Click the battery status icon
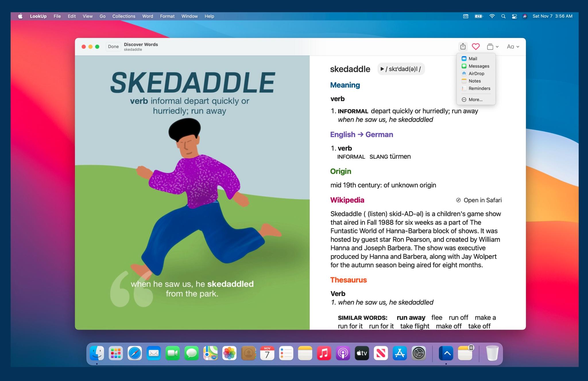588x381 pixels. pyautogui.click(x=479, y=16)
